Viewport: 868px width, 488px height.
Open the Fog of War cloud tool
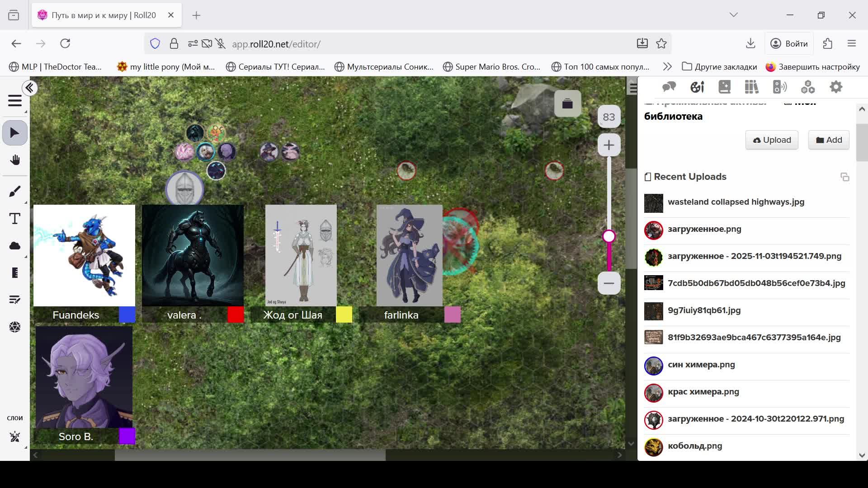tap(15, 246)
